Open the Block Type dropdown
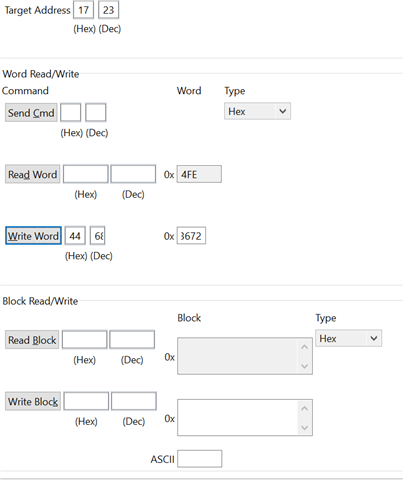Image resolution: width=403 pixels, height=480 pixels. click(348, 338)
